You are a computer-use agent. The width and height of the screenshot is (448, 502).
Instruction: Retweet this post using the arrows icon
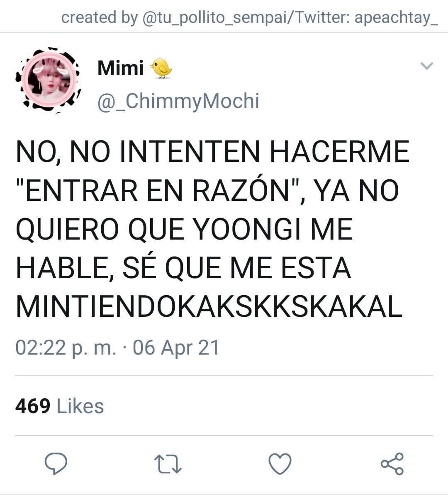pos(168,464)
